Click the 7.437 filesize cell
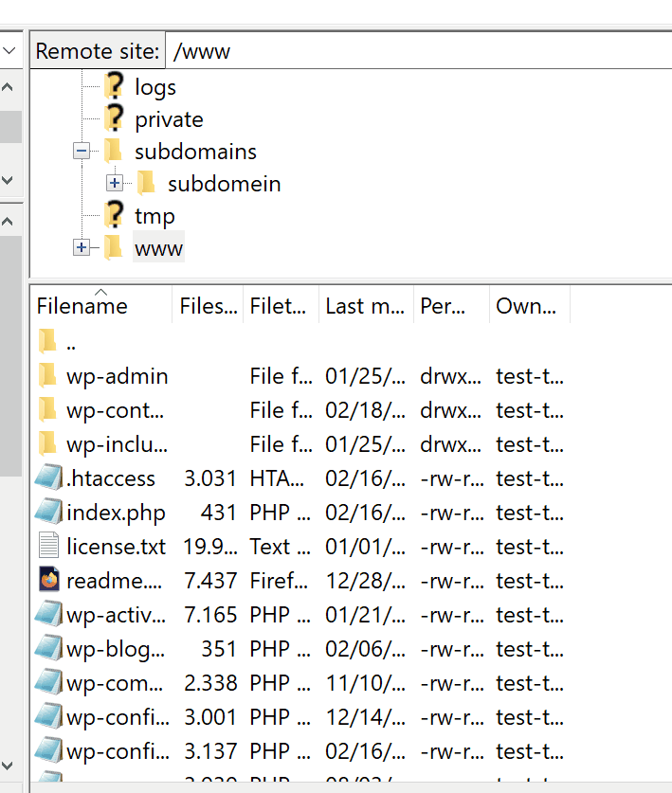The width and height of the screenshot is (672, 793). (210, 580)
